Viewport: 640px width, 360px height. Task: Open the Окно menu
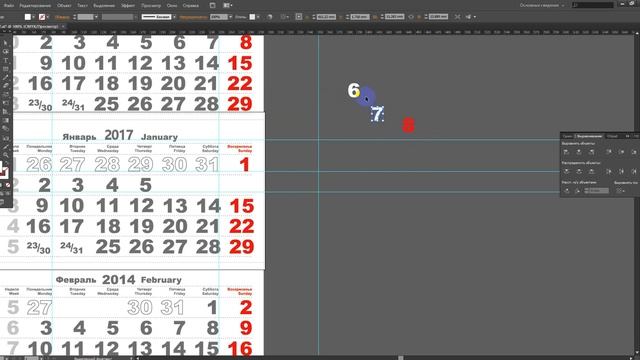(x=172, y=6)
